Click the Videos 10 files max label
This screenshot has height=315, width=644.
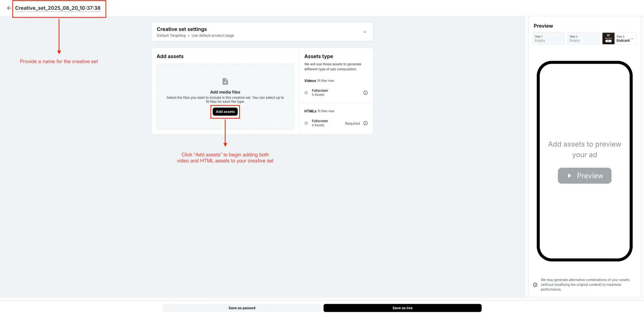tap(319, 81)
